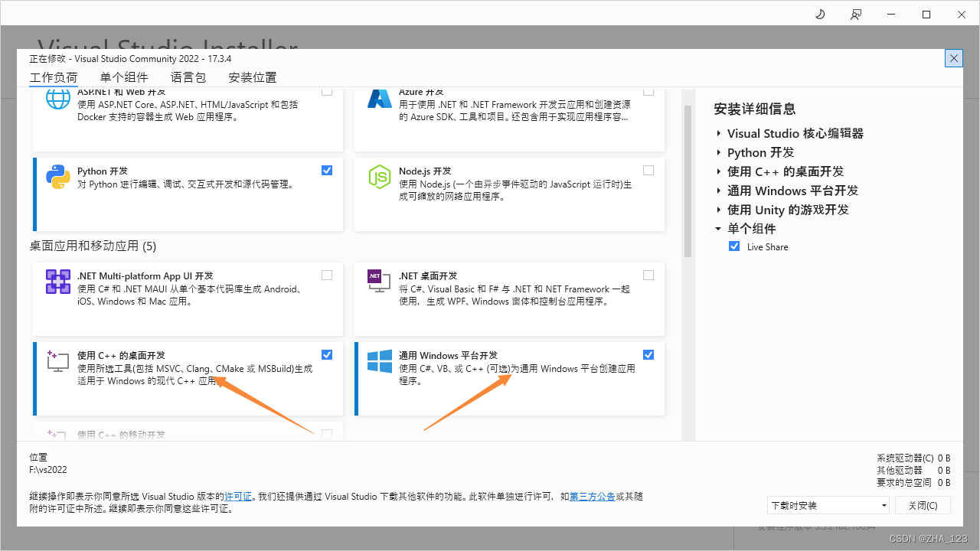Click the Node.js 开发 hexagon icon

click(x=380, y=177)
